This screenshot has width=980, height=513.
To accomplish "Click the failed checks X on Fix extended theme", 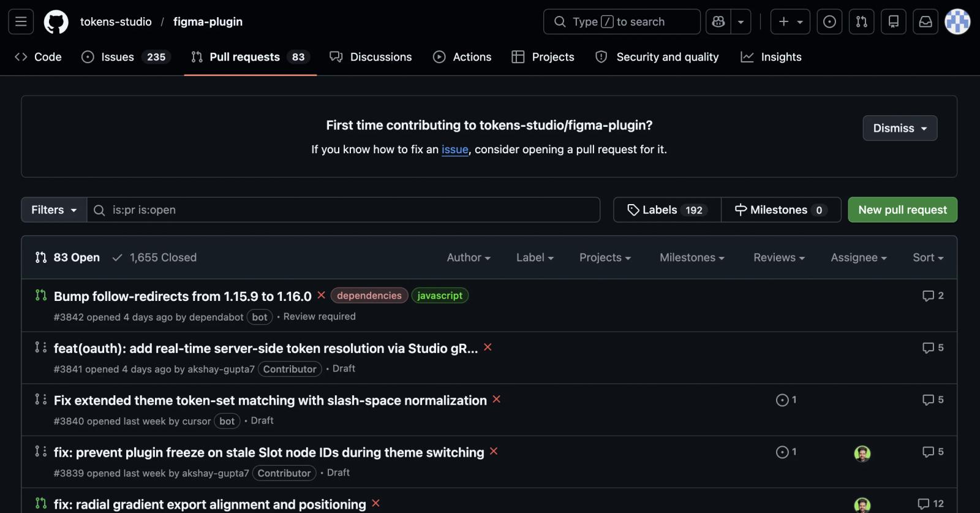I will tap(496, 399).
